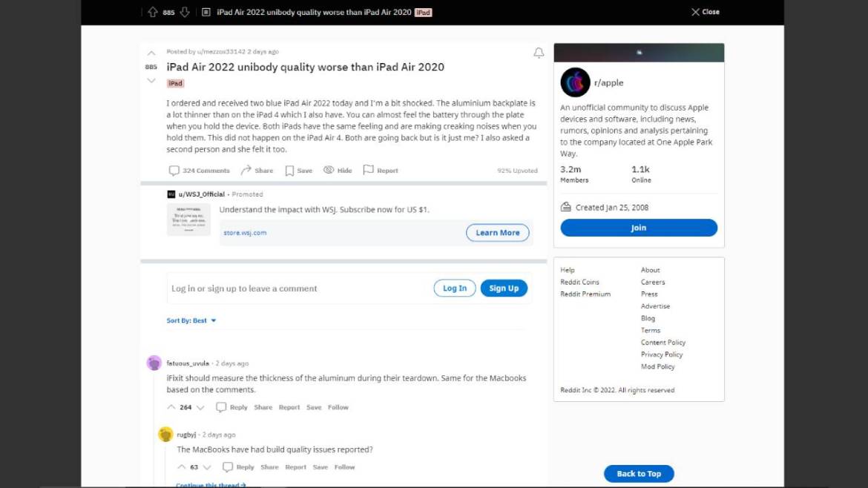Screen dimensions: 868x488
Task: Join the r/apple community
Action: 639,228
